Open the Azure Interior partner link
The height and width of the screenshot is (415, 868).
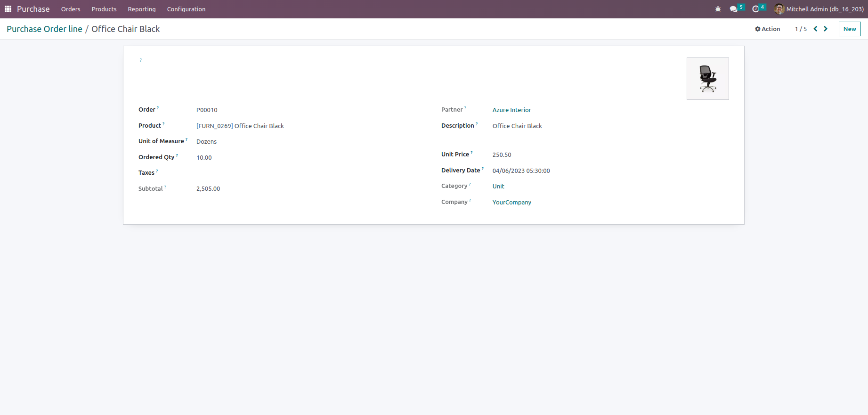point(511,110)
